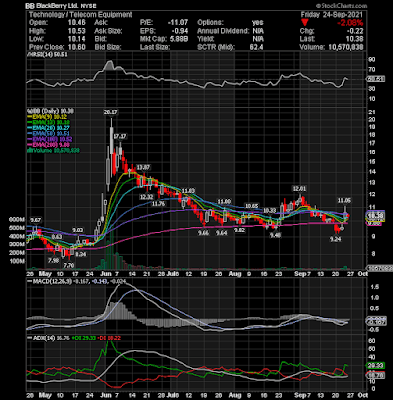Click the RSI(14) panel label
Viewport: 393px width, 400px height.
(47, 54)
